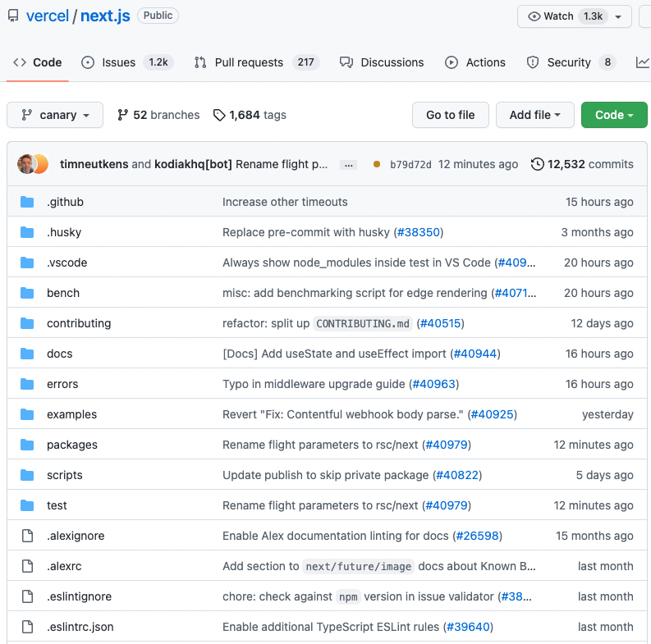Open pull request #40822 link

(x=457, y=475)
